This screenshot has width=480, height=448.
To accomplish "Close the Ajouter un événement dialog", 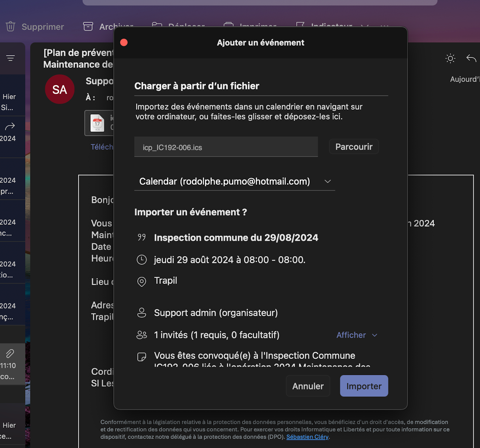I will coord(124,43).
